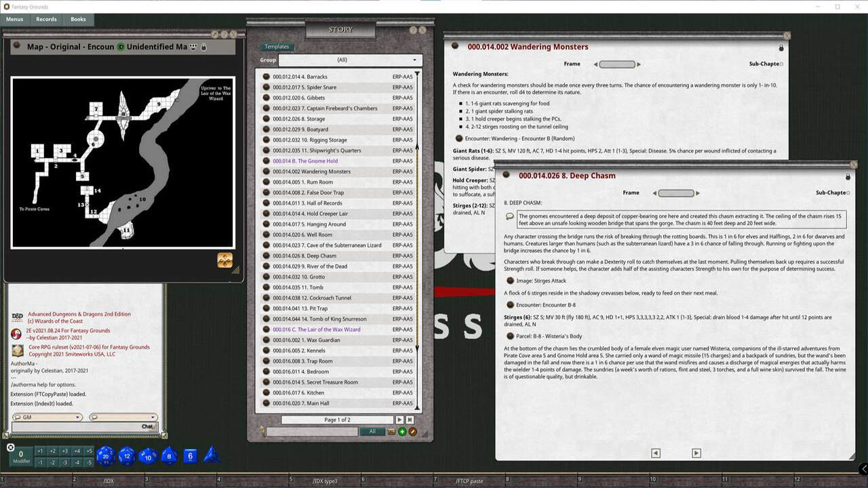Open the Books menu

coord(77,19)
